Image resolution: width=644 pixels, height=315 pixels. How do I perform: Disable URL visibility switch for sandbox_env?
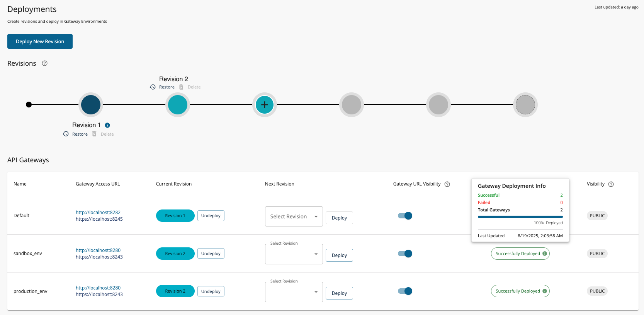pyautogui.click(x=405, y=254)
